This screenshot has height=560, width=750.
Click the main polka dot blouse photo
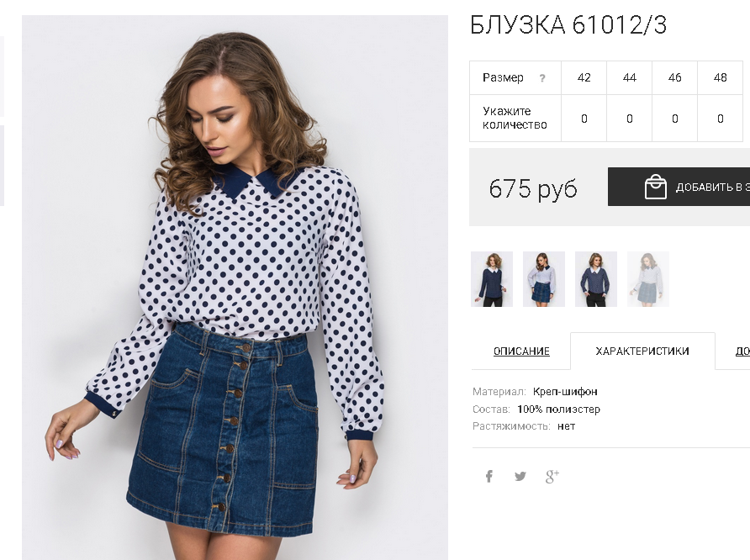click(235, 288)
